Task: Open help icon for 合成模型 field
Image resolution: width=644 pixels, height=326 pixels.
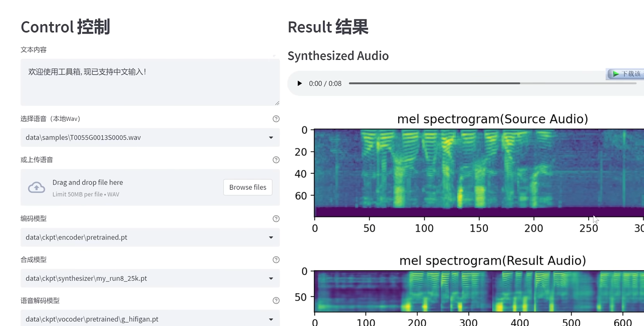Action: point(276,260)
